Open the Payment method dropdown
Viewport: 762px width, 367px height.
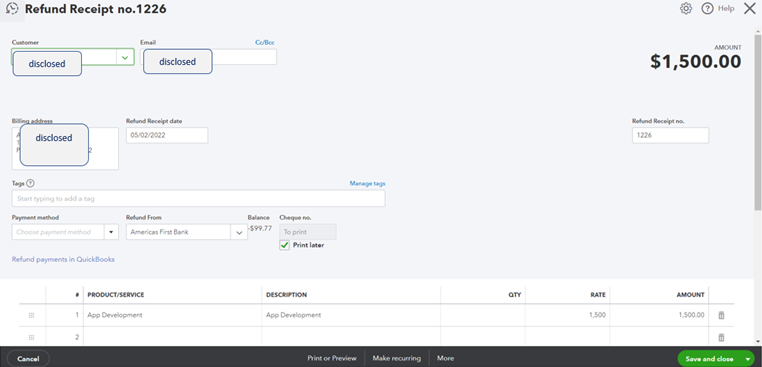[111, 232]
